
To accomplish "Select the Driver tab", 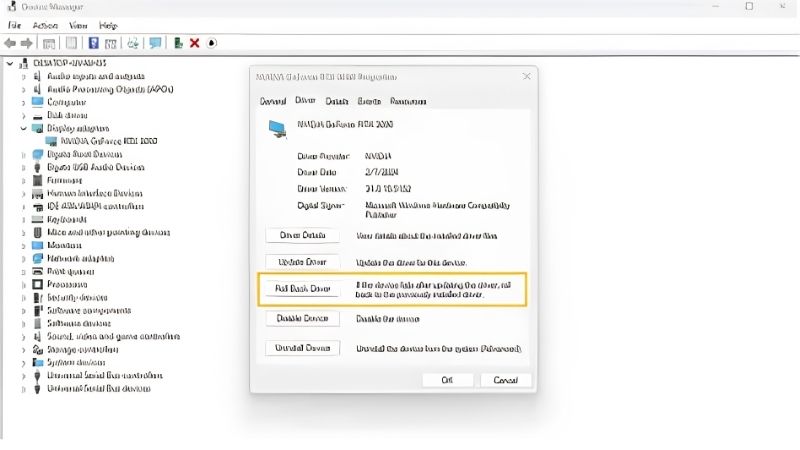I will [x=305, y=100].
